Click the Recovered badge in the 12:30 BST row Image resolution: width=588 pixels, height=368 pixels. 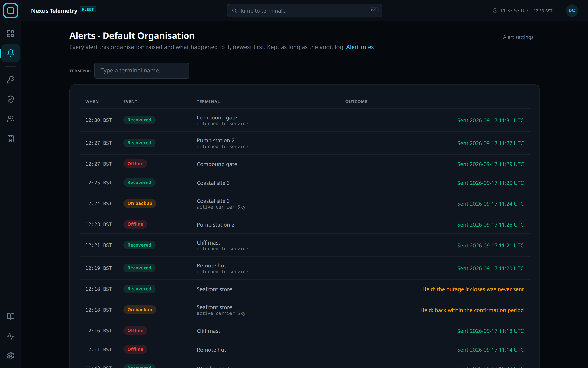point(139,120)
